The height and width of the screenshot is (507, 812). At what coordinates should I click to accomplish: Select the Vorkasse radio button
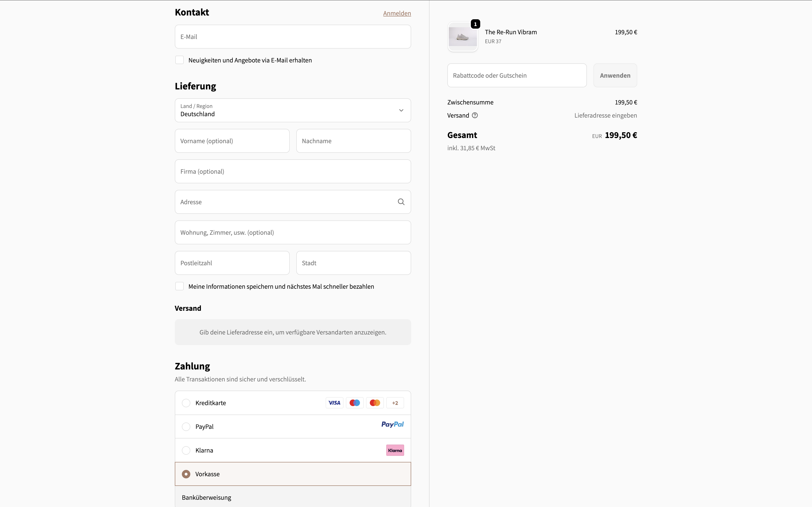click(186, 474)
